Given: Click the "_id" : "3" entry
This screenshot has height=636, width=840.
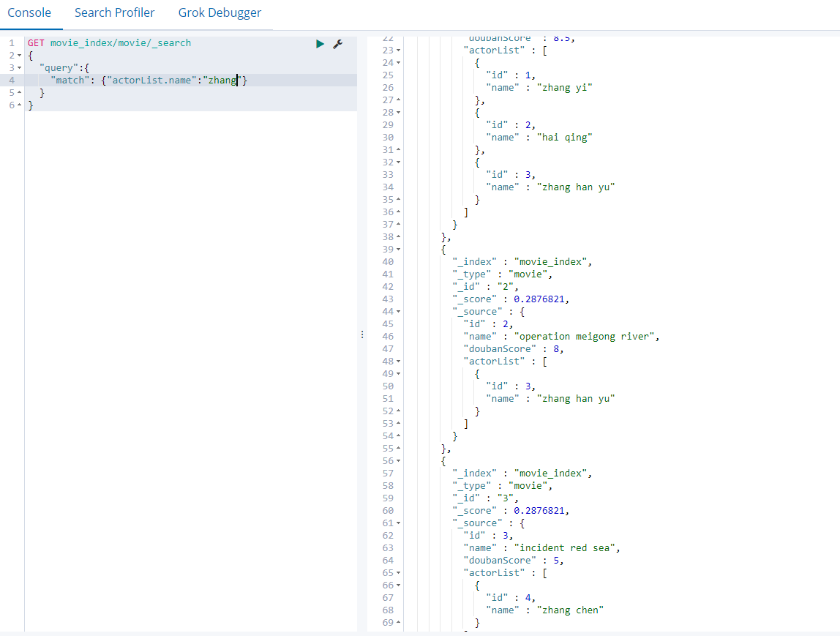Looking at the screenshot, I should 485,498.
